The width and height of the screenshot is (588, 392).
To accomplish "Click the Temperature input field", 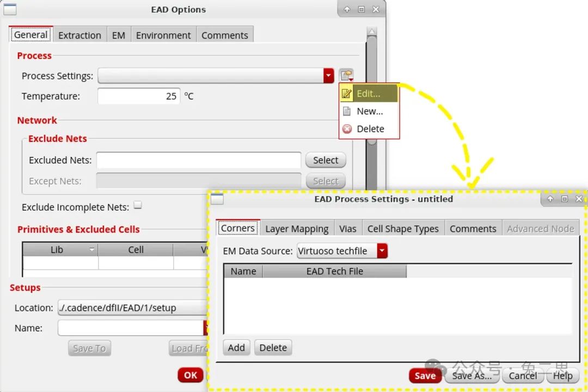I will (x=139, y=96).
